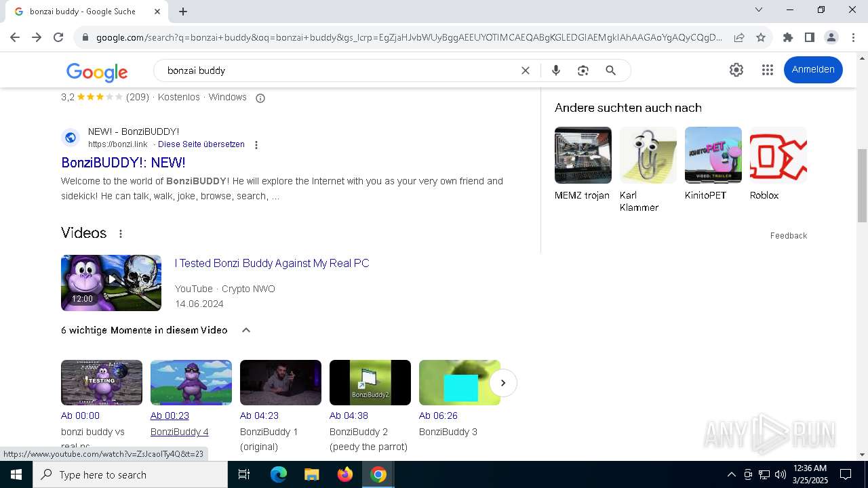Viewport: 868px width, 488px height.
Task: Submit search with magnifier icon
Action: [x=610, y=70]
